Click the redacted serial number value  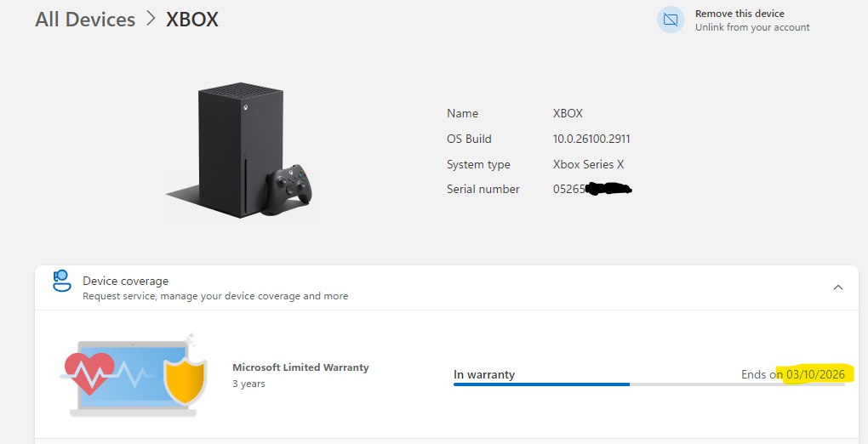click(591, 189)
